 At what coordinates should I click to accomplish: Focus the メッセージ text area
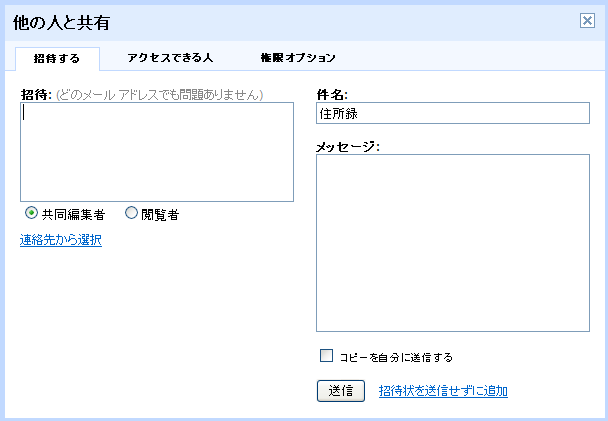453,243
